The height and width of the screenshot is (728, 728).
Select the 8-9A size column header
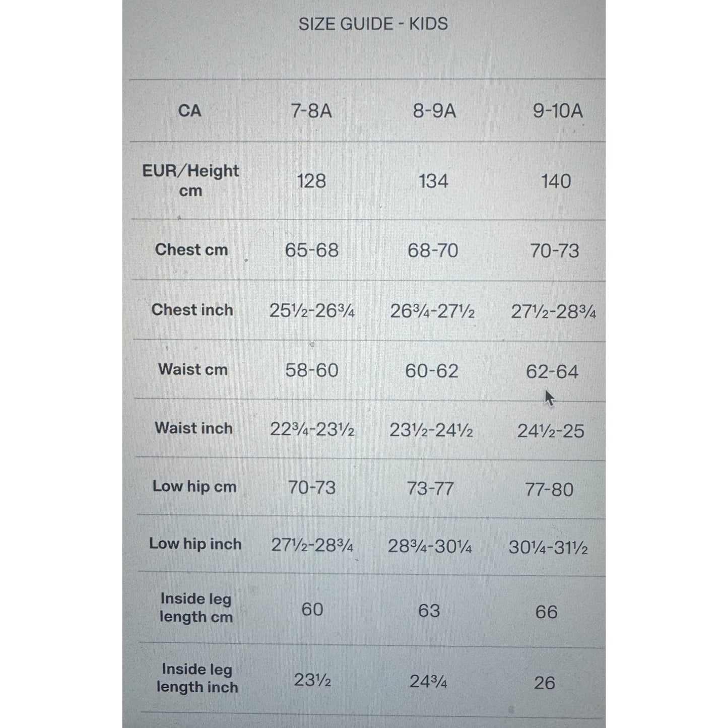pos(434,110)
